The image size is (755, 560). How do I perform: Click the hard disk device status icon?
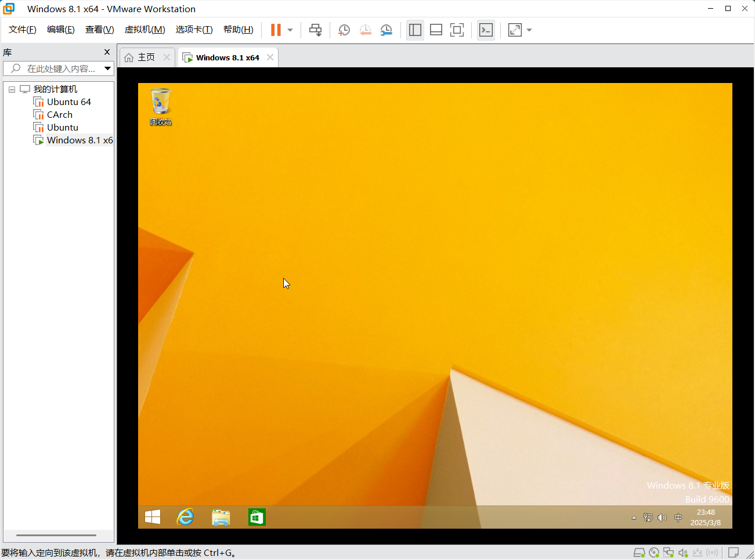(639, 552)
